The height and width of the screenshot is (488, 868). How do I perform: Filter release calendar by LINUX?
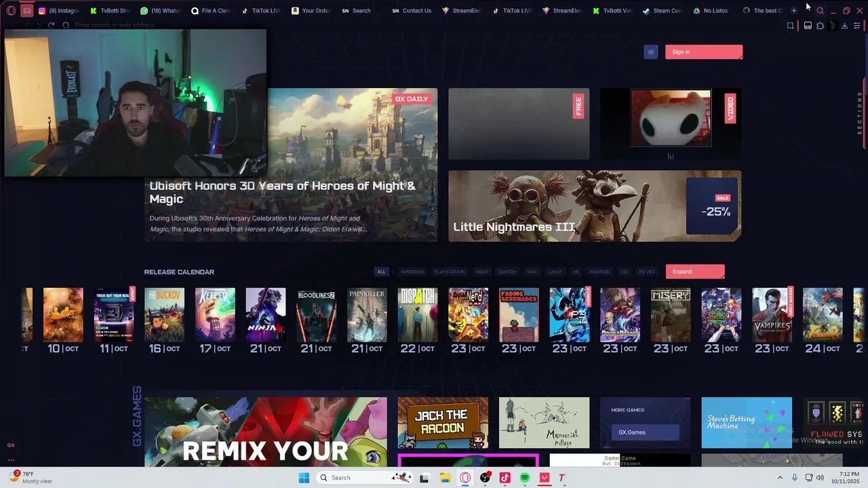555,272
